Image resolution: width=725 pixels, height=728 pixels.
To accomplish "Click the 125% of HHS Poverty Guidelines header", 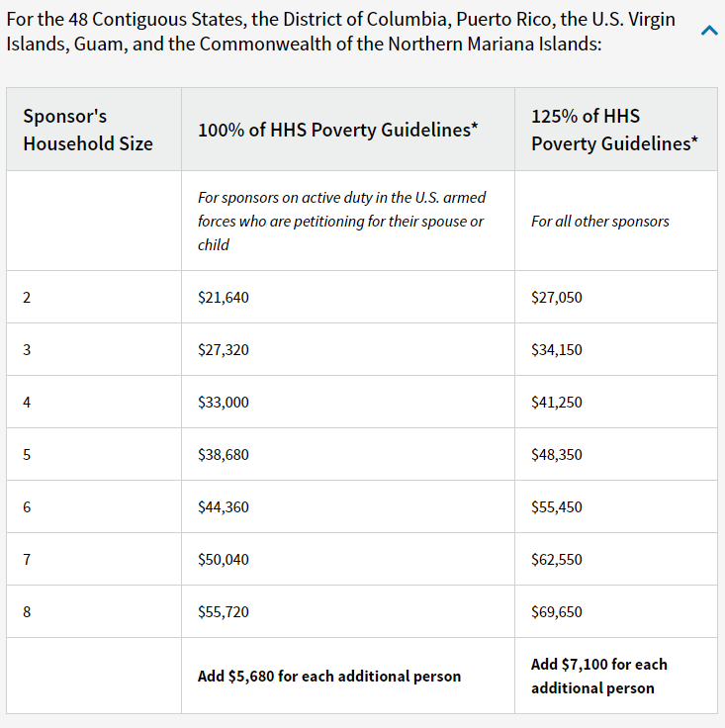I will (614, 130).
